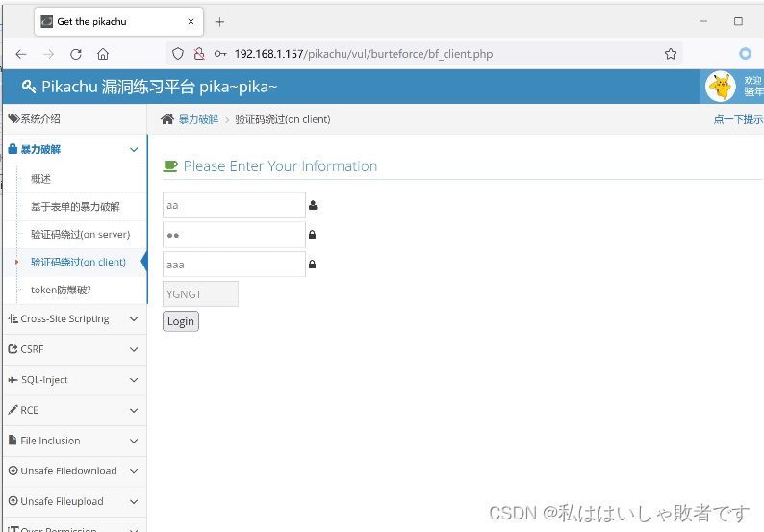
Task: Switch to Get the pikachu browser tab
Action: tap(118, 21)
